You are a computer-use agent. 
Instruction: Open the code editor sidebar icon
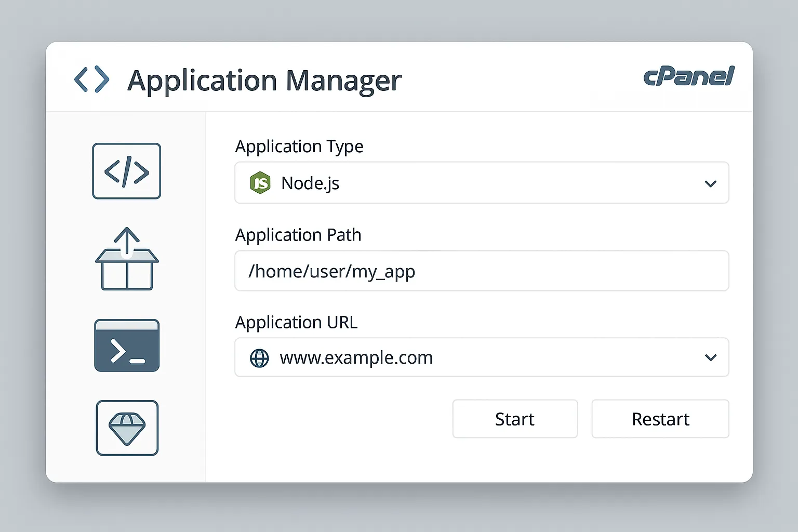tap(127, 171)
